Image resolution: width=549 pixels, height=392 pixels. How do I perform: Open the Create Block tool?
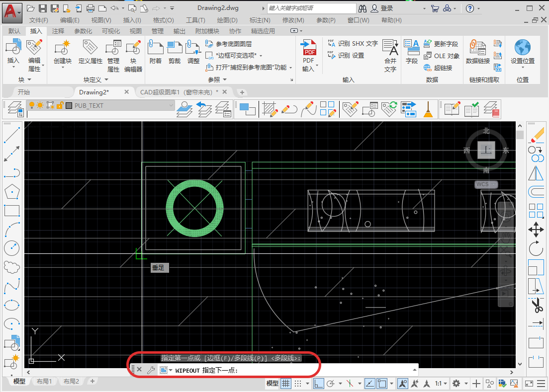(x=62, y=52)
